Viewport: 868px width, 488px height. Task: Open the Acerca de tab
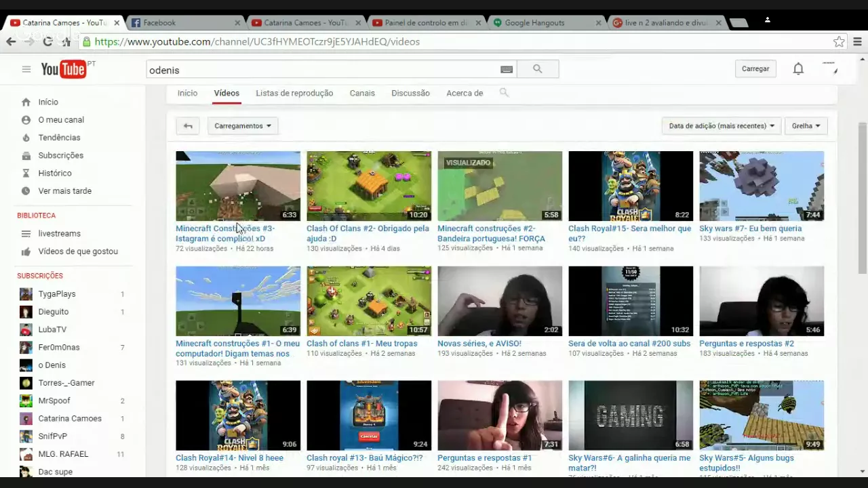(465, 93)
